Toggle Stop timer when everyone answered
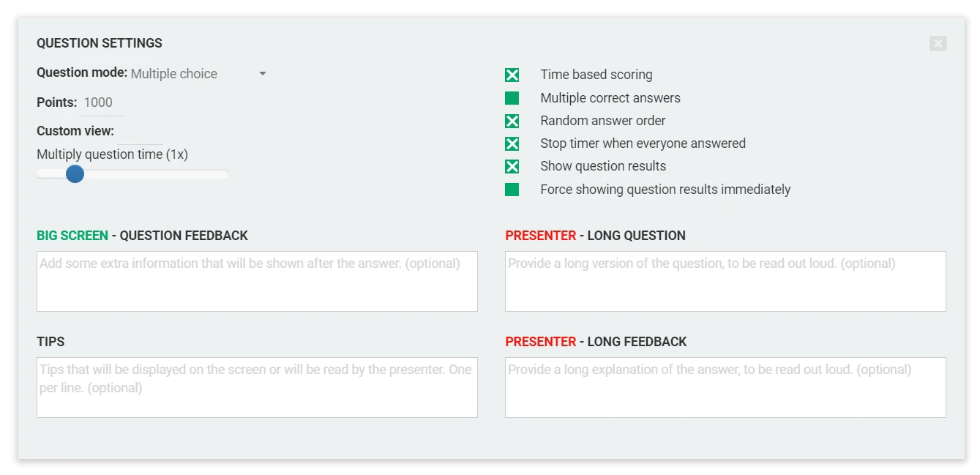This screenshot has width=980, height=475. pos(511,143)
